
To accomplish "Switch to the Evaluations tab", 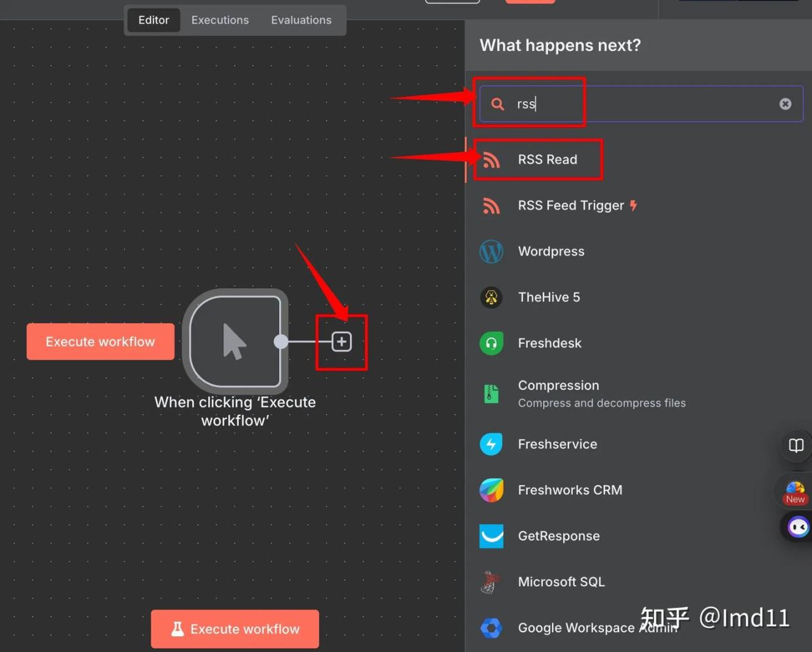I will pos(301,20).
